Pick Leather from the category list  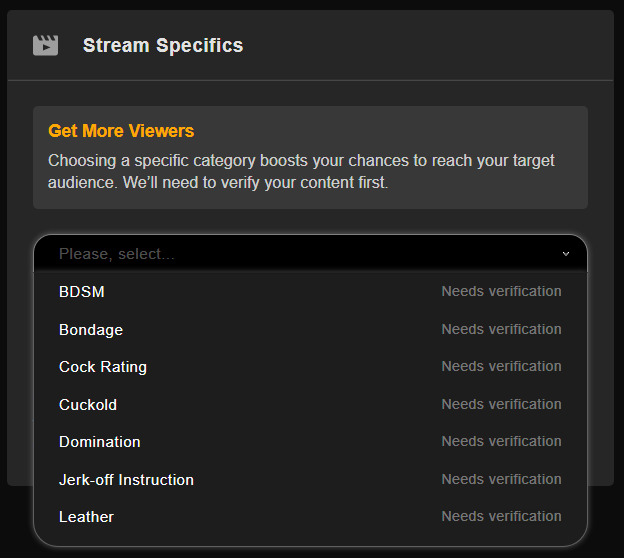click(x=86, y=517)
